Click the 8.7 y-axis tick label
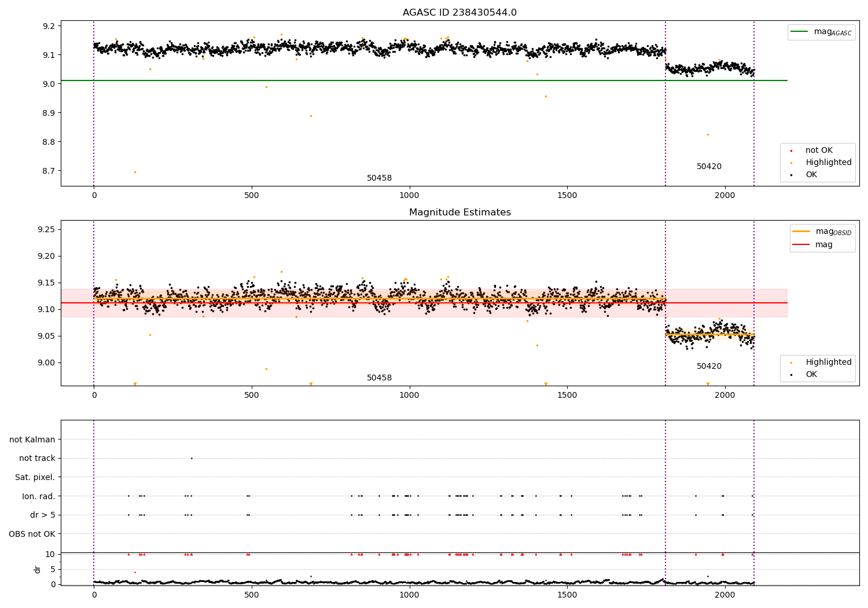 click(x=49, y=171)
